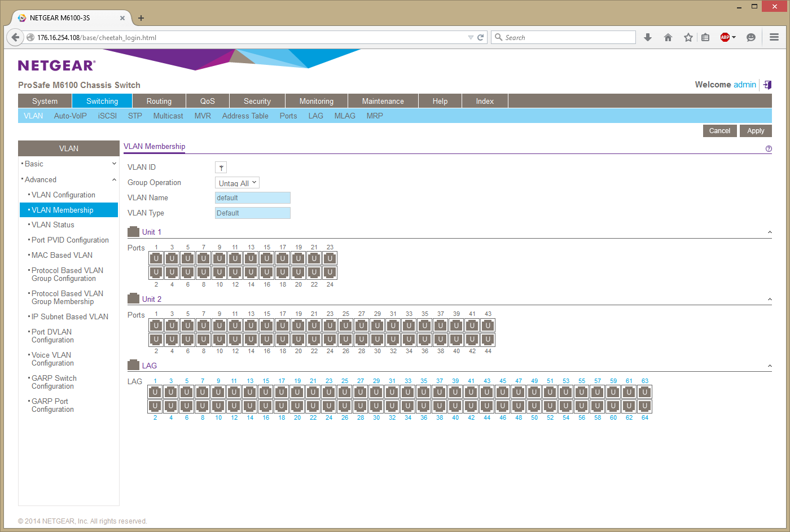Click the LAG section chassis icon
The height and width of the screenshot is (532, 790).
(133, 366)
